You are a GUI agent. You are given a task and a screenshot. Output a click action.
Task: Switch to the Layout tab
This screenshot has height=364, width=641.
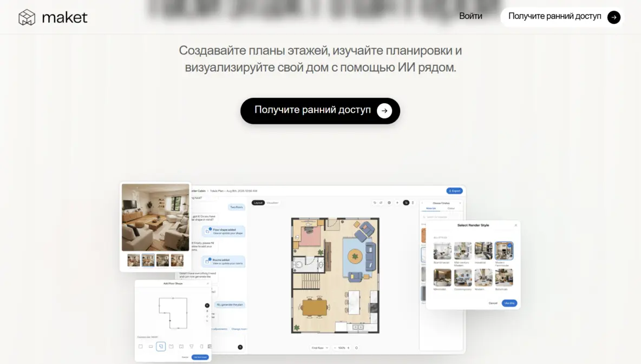[258, 203]
